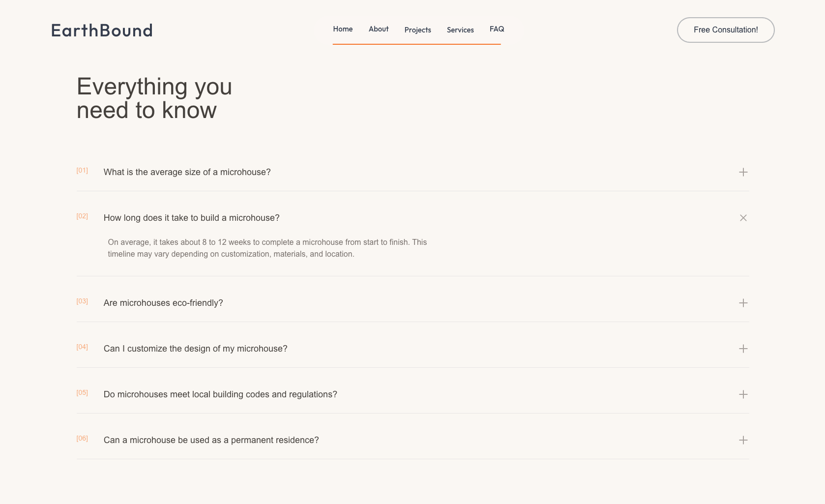Click the [01] question number
Viewport: 825px width, 504px height.
82,171
